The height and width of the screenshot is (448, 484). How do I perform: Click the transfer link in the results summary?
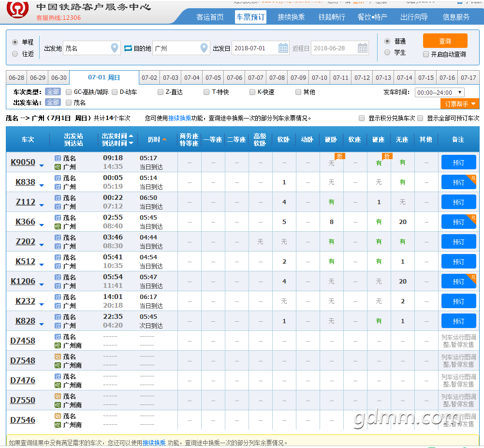[x=180, y=118]
